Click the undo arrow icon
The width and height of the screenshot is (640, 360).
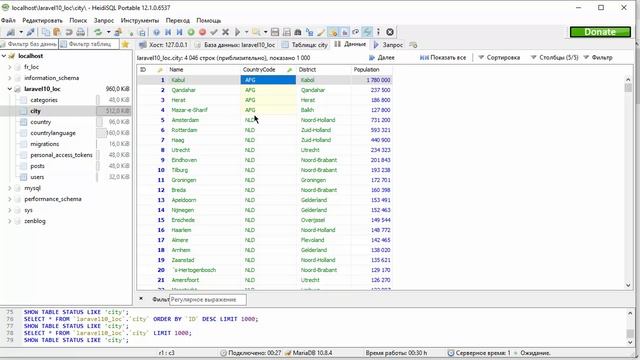point(69,32)
